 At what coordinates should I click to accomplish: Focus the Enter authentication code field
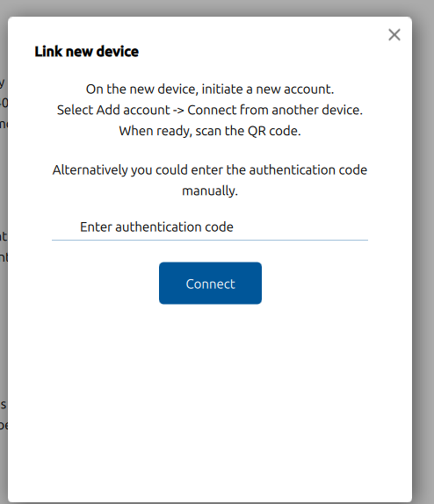coord(210,227)
